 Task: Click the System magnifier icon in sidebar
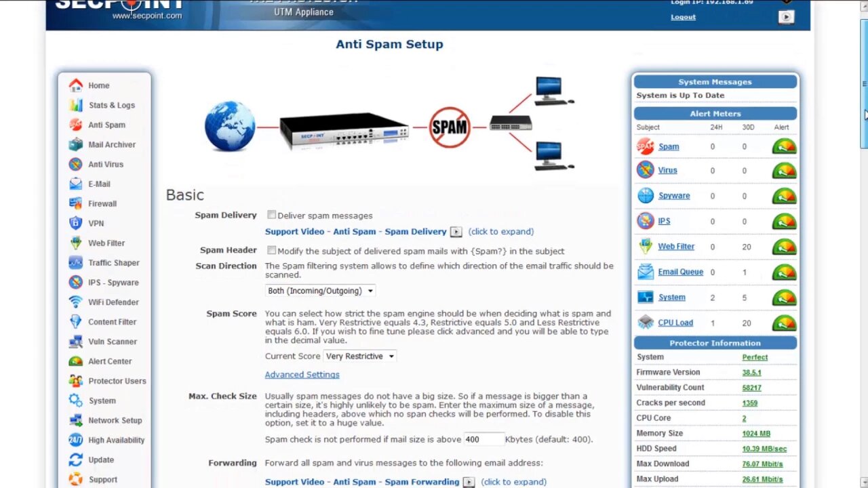pyautogui.click(x=75, y=401)
